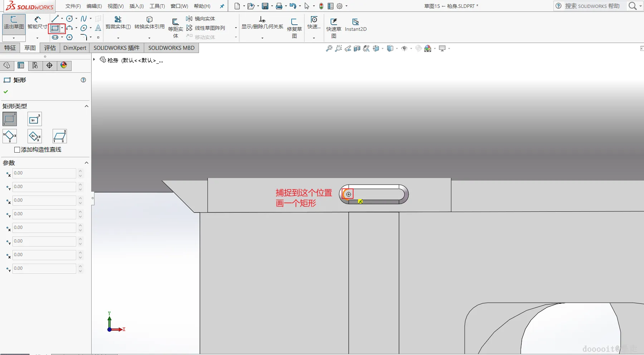Select the Corner Rectangle tool in the ribbon
The width and height of the screenshot is (644, 355).
pos(55,28)
